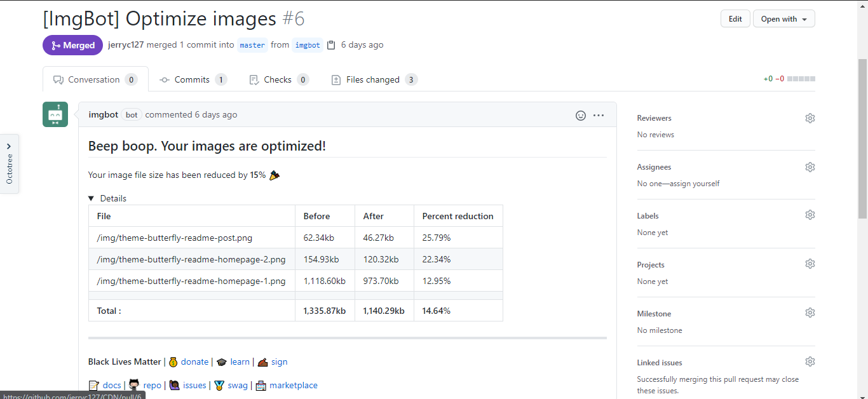Expand the Octotree sidebar
868x399 pixels.
[x=9, y=163]
